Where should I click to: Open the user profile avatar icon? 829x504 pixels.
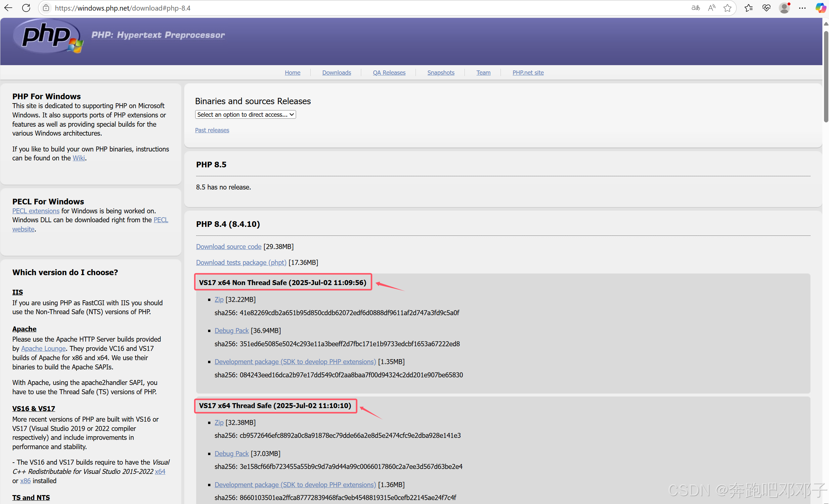point(784,8)
